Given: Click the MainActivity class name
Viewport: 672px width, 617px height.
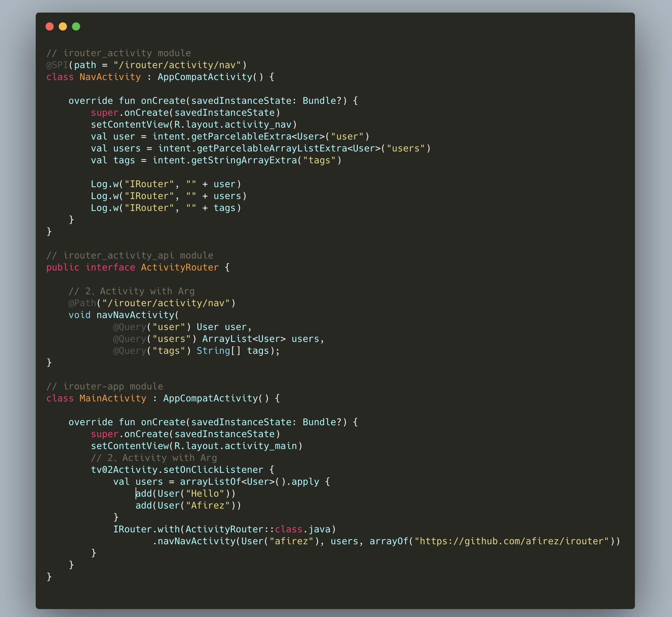Looking at the screenshot, I should [x=113, y=399].
